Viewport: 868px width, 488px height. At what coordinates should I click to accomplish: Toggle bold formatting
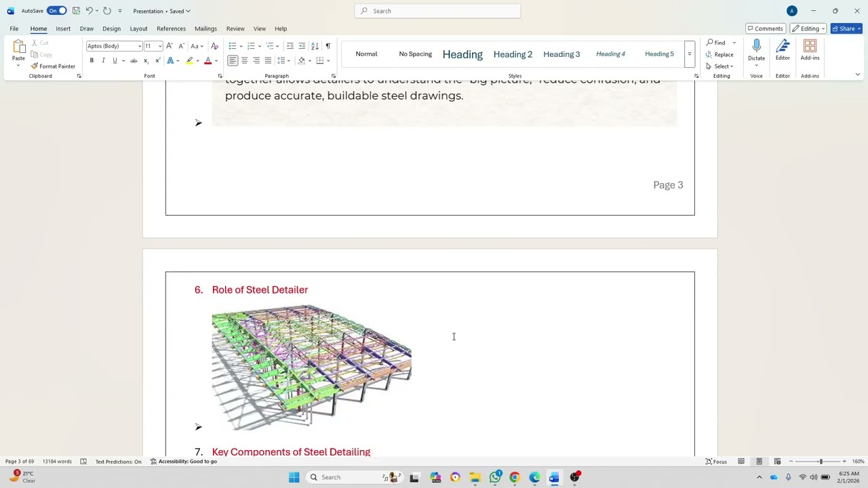(x=92, y=61)
